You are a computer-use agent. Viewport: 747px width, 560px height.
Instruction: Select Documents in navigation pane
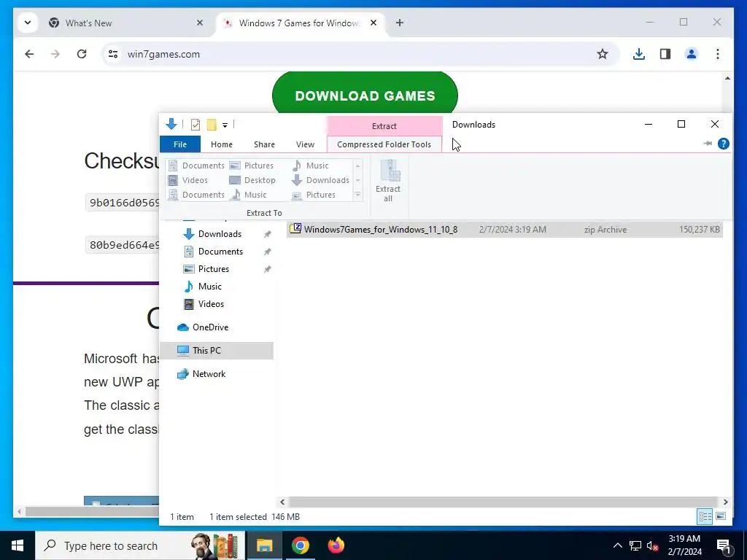coord(220,252)
